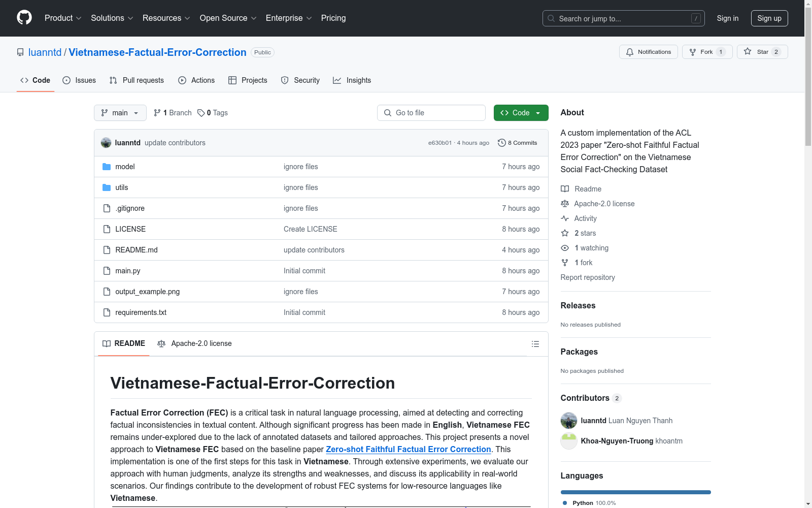Screen dimensions: 812x508
Task: Click the .gitignore file icon
Action: [x=107, y=208]
